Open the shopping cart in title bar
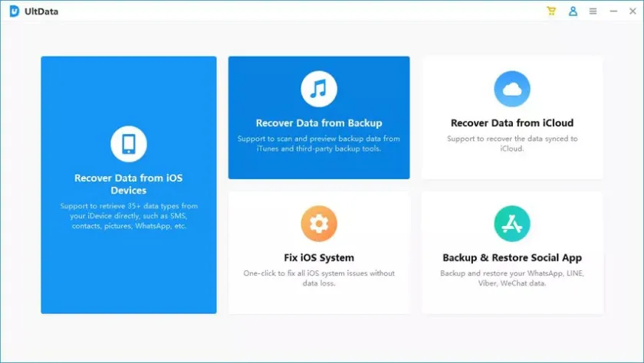Screen dimensions: 644x363 [551, 11]
